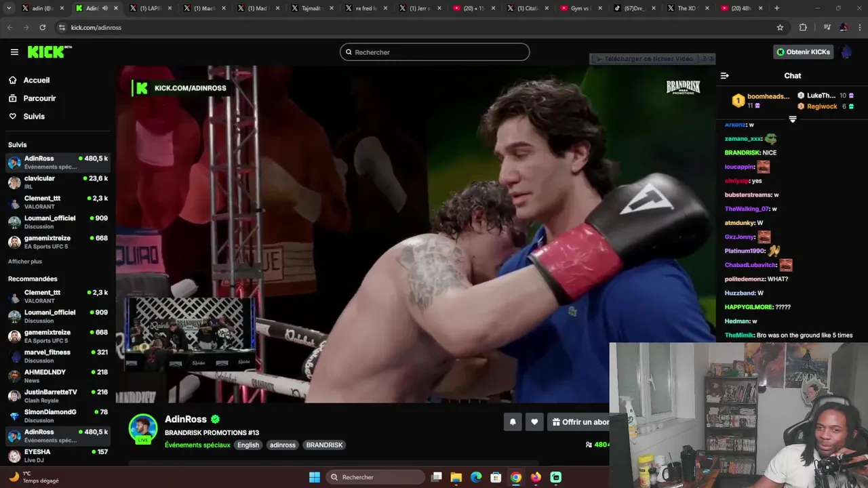This screenshot has height=488, width=868.
Task: Click AdinRoss streamer avatar with LIVE badge
Action: (x=143, y=429)
